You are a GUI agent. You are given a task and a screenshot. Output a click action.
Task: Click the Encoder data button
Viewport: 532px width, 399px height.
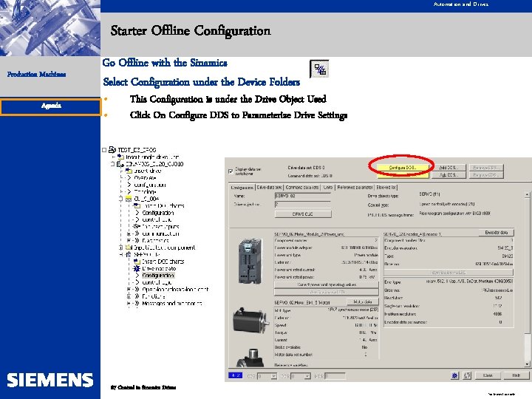pos(497,233)
